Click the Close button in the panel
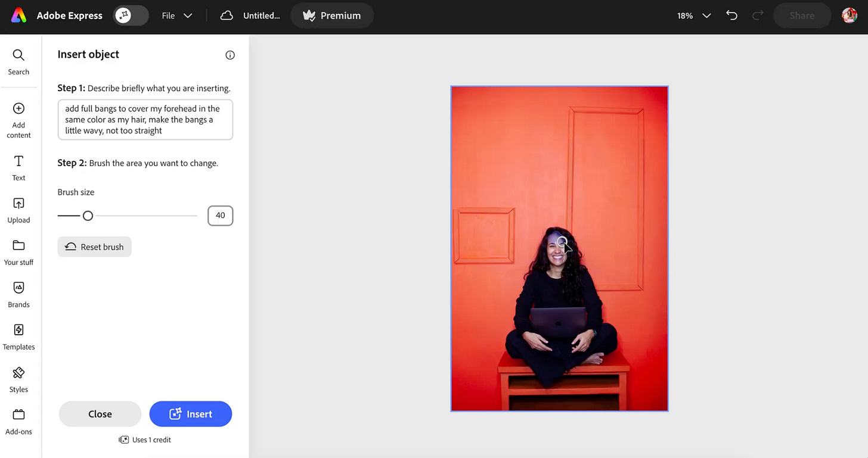 pos(100,414)
